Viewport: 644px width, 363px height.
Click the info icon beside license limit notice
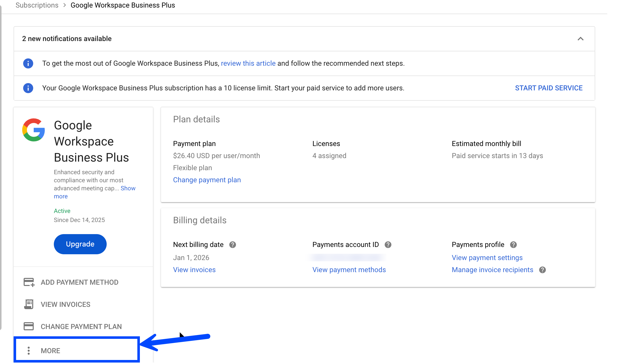pyautogui.click(x=28, y=88)
